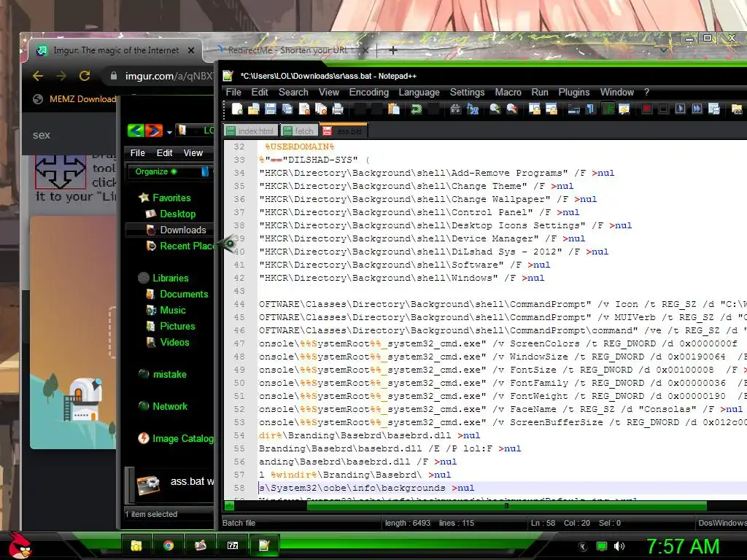Save the current file via toolbar
Image resolution: width=747 pixels, height=560 pixels.
pyautogui.click(x=270, y=109)
